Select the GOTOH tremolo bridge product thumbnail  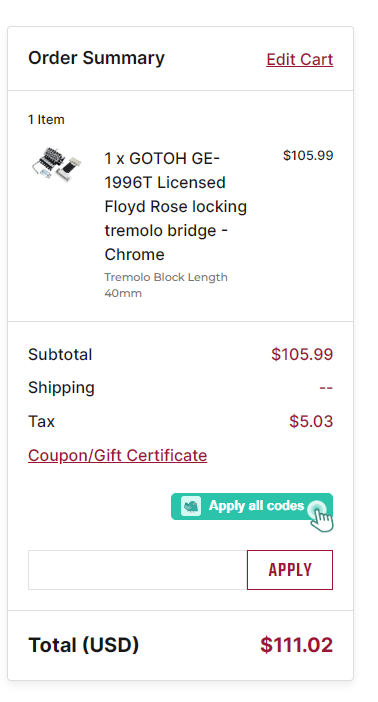(x=56, y=164)
